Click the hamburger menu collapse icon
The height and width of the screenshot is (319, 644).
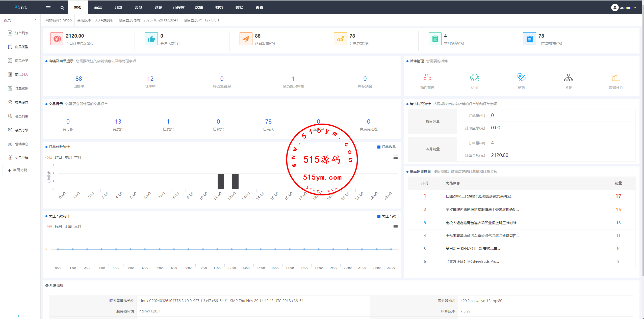coord(48,8)
